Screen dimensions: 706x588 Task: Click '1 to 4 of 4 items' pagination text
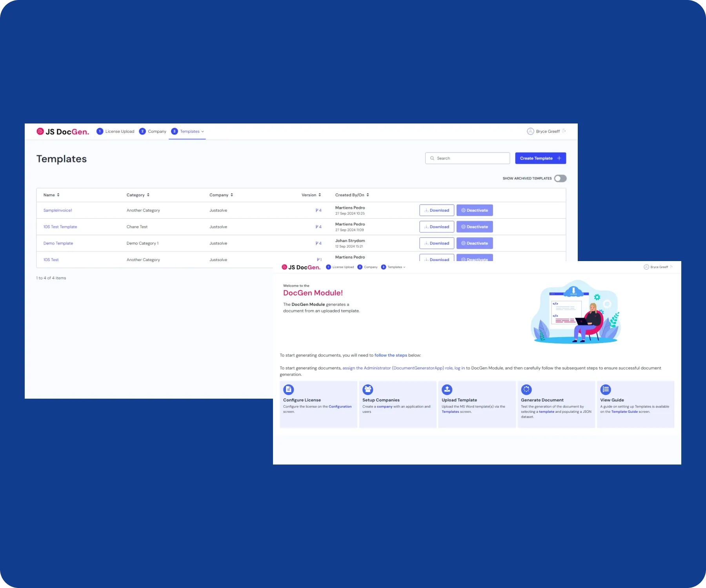pos(51,278)
